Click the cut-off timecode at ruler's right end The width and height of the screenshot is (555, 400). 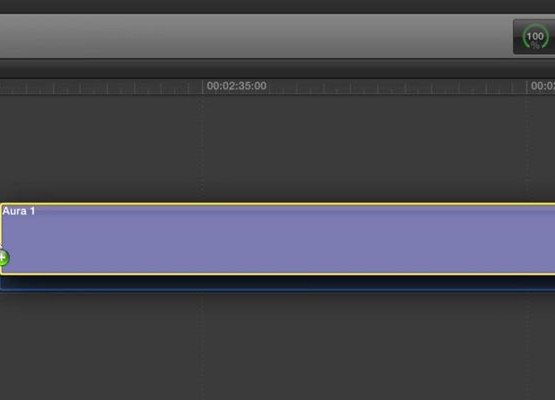coord(543,86)
